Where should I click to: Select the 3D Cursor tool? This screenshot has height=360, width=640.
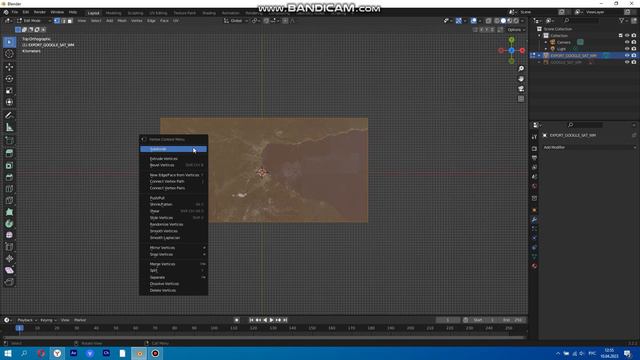coord(9,53)
